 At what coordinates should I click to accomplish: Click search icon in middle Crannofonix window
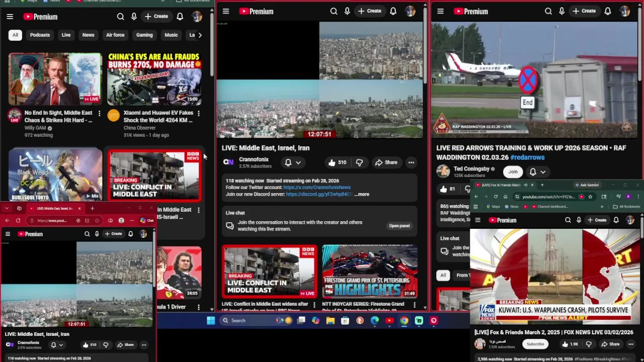tap(334, 11)
